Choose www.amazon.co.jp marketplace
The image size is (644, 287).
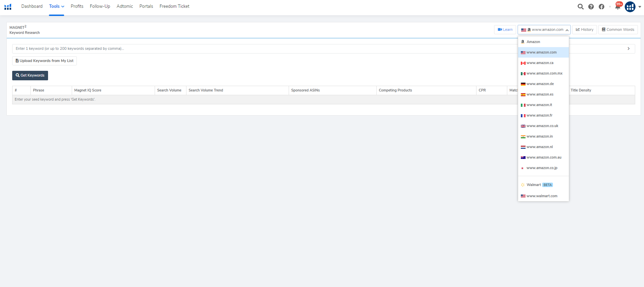[543, 168]
